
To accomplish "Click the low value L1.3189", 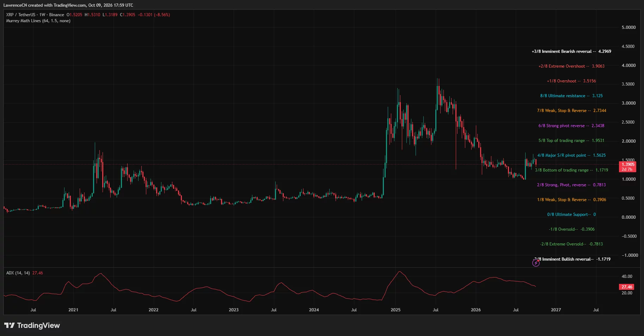I will point(110,15).
